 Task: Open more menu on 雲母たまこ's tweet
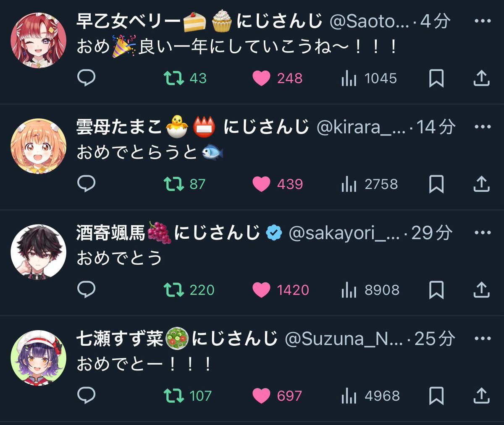tap(482, 127)
